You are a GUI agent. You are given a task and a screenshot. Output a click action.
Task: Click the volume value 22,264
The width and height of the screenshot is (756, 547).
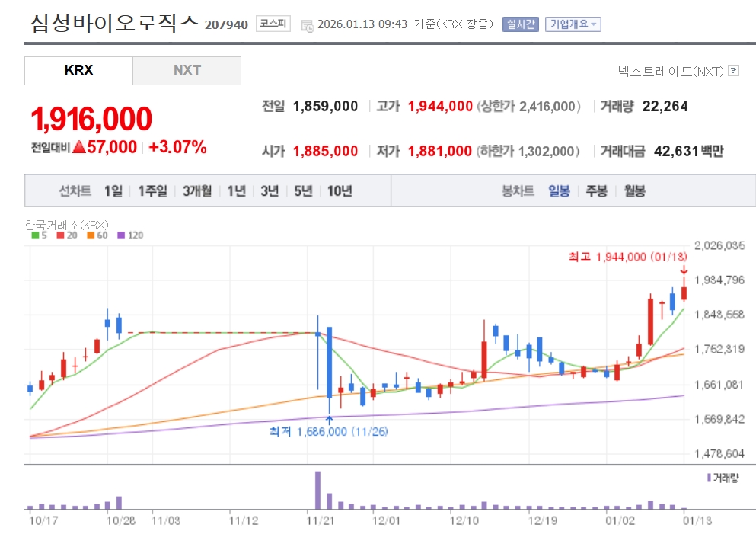tap(665, 106)
